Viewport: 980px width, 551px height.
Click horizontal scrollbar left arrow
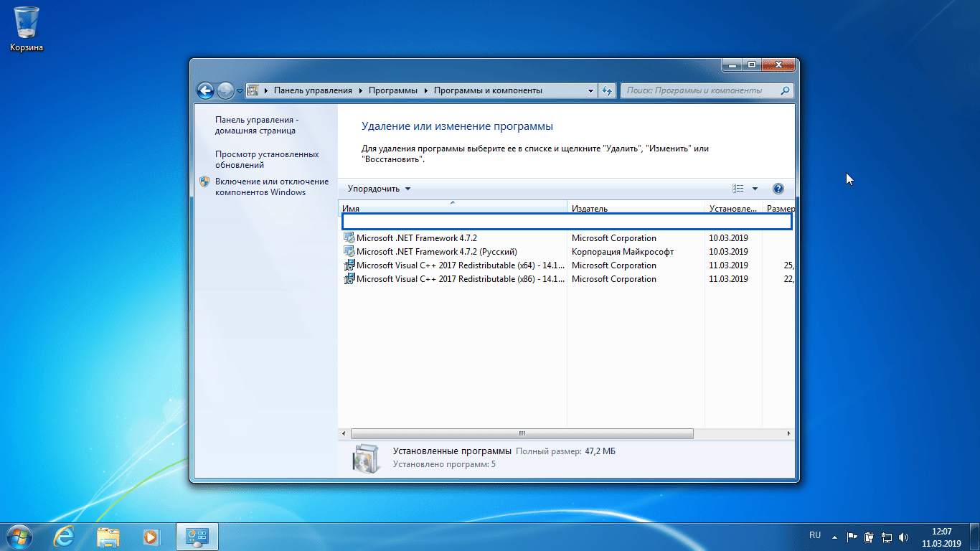[344, 434]
